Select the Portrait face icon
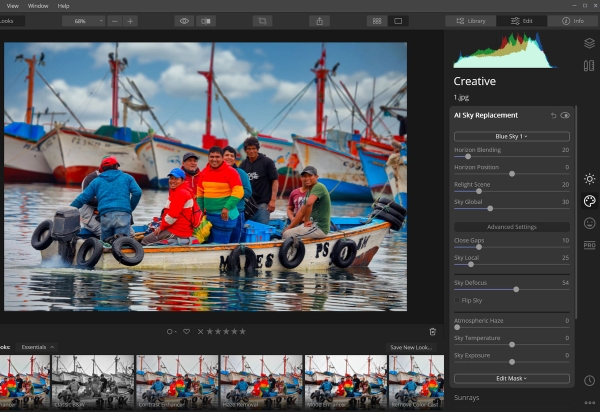Viewport: 600px width, 412px height. pos(589,223)
